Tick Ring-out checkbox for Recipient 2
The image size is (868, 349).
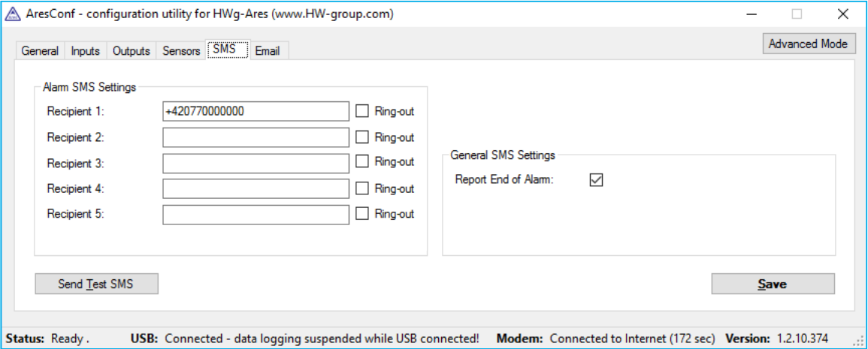(362, 137)
